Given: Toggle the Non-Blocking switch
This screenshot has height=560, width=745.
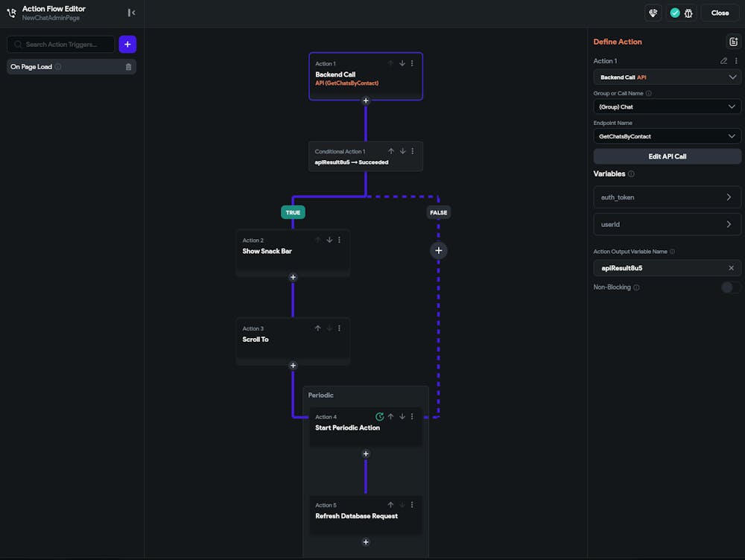Looking at the screenshot, I should 731,287.
